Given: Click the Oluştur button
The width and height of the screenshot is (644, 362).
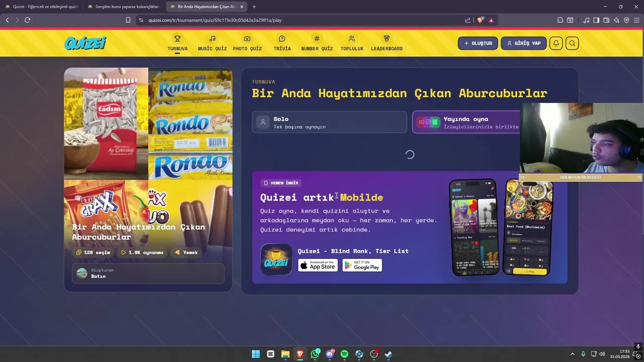Looking at the screenshot, I should [x=478, y=43].
